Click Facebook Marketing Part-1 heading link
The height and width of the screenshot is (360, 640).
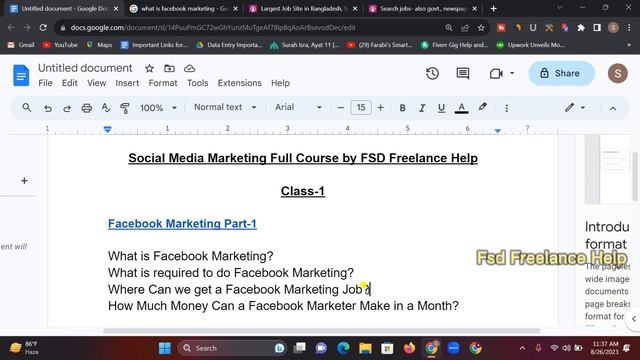182,224
